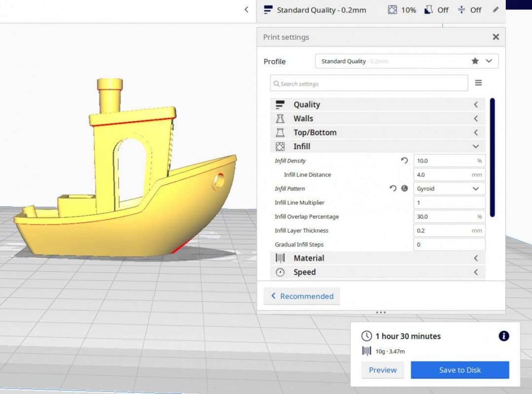
Task: Click the star icon in Profile dropdown
Action: pos(475,61)
